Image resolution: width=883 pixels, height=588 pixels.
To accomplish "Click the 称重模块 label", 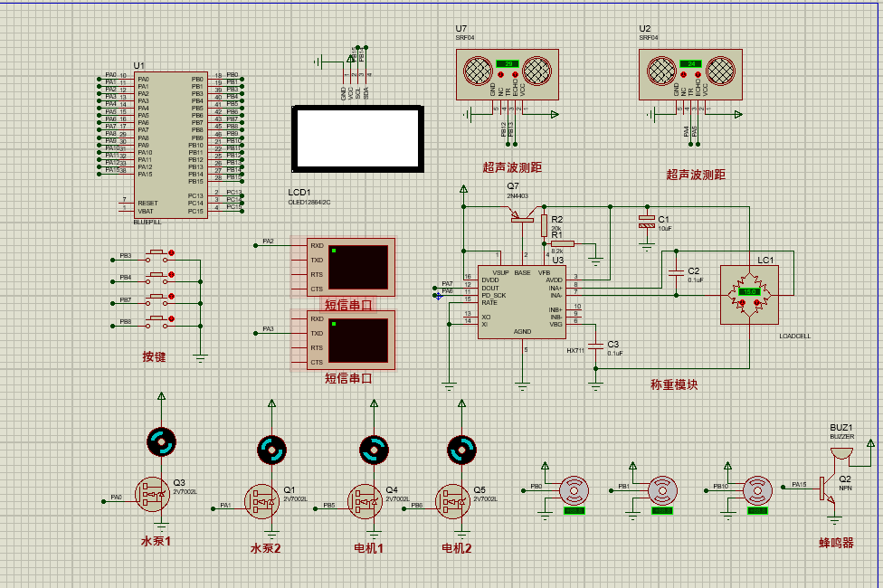I will (674, 384).
